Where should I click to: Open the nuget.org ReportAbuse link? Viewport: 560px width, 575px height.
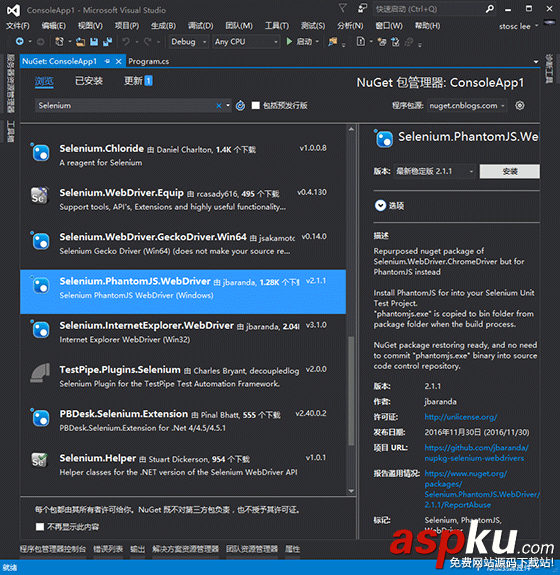482,489
